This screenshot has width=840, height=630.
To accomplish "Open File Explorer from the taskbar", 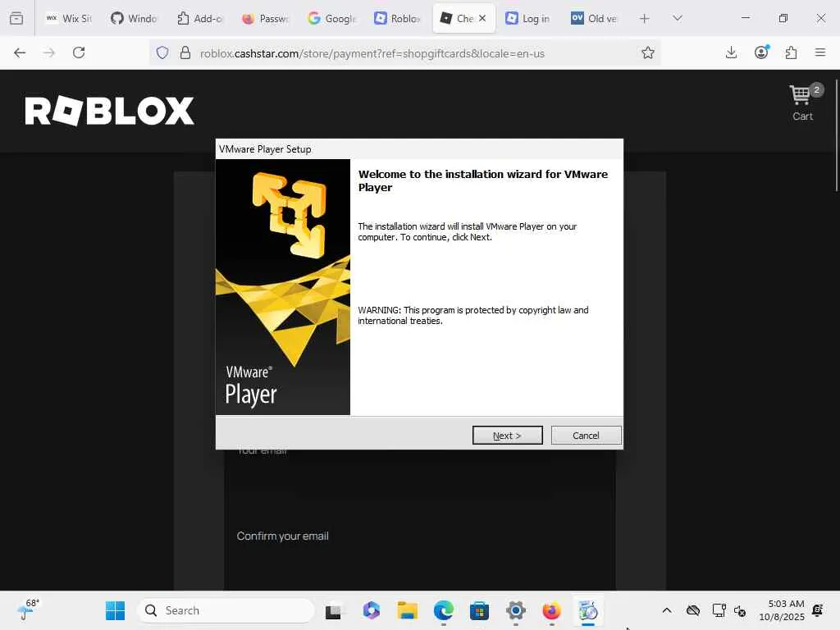I will pos(407,610).
